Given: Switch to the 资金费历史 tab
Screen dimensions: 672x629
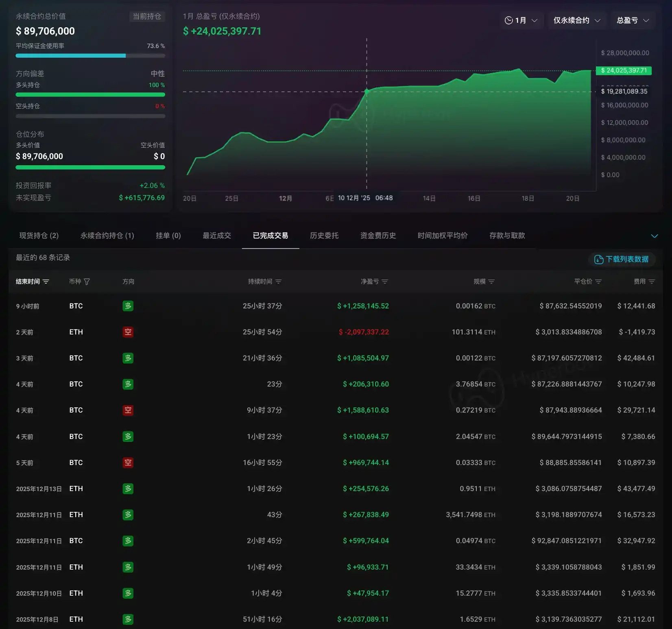Looking at the screenshot, I should tap(378, 236).
